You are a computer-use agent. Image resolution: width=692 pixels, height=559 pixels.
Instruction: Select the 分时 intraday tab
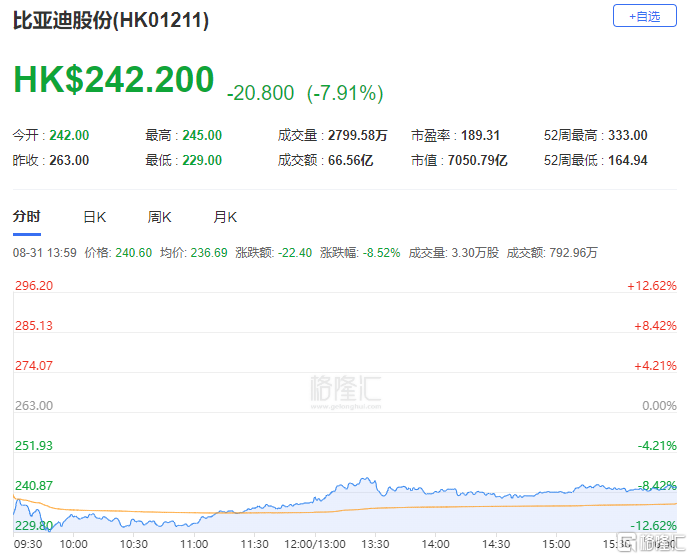[x=26, y=217]
